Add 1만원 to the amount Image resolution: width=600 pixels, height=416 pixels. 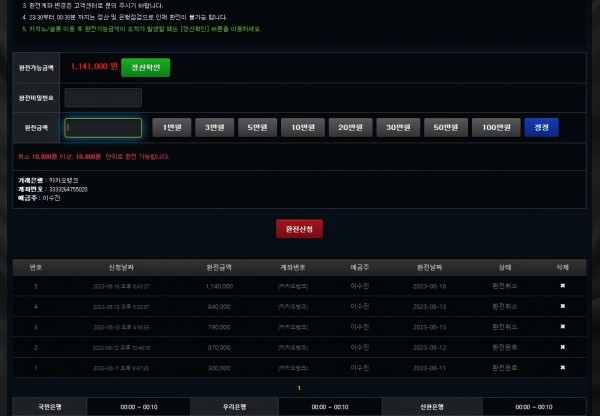pos(172,127)
